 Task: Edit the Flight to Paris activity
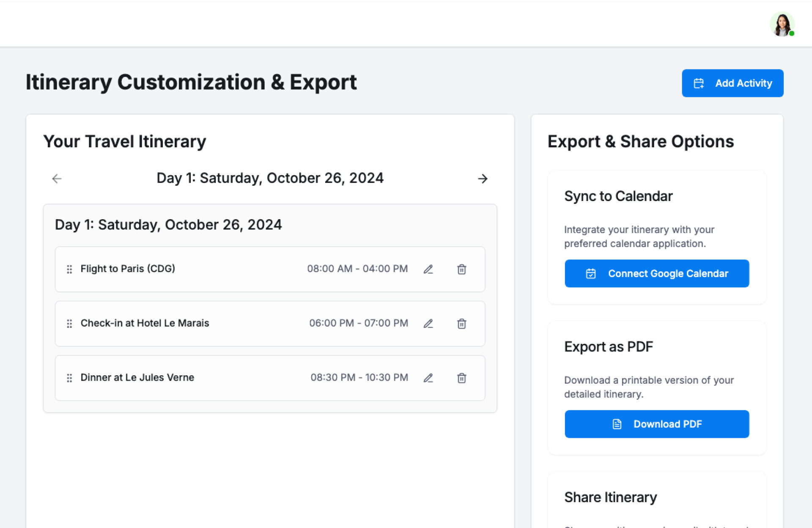click(x=428, y=269)
